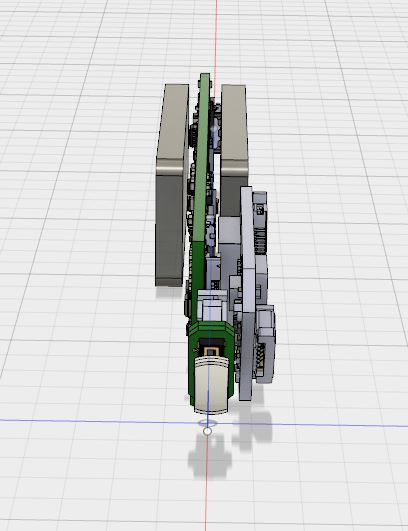Select the large grey block left of board
This screenshot has width=408, height=531.
[x=172, y=185]
